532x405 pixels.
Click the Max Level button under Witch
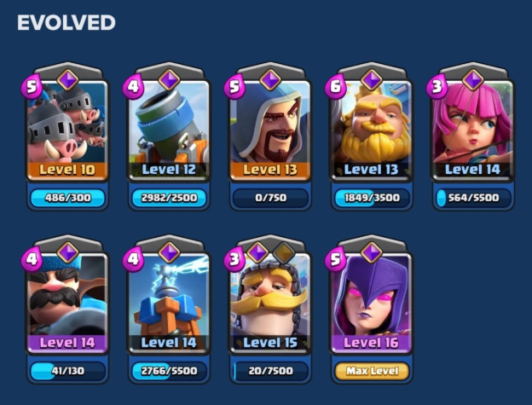(372, 371)
